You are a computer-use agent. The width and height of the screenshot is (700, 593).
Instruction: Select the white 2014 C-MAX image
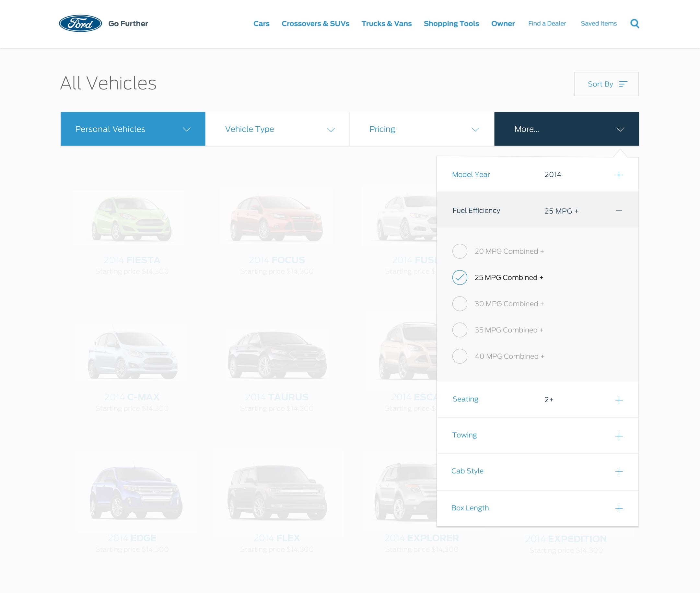(133, 355)
